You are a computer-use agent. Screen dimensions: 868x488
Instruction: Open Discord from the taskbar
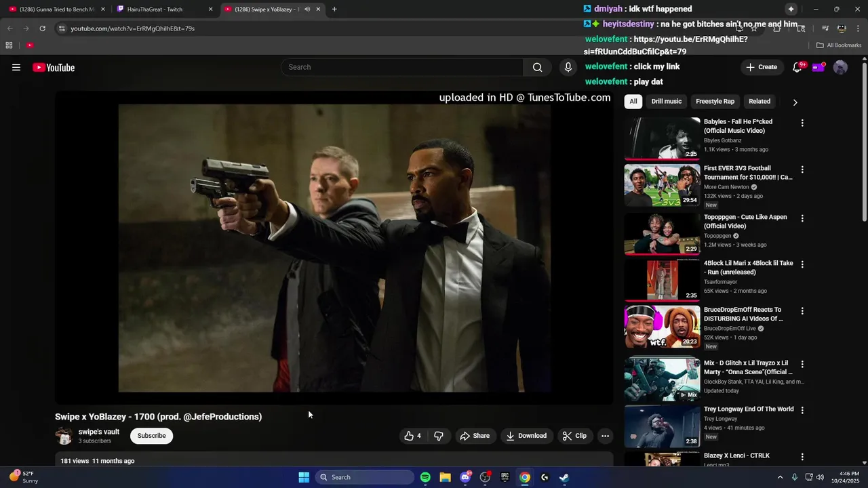(x=465, y=477)
